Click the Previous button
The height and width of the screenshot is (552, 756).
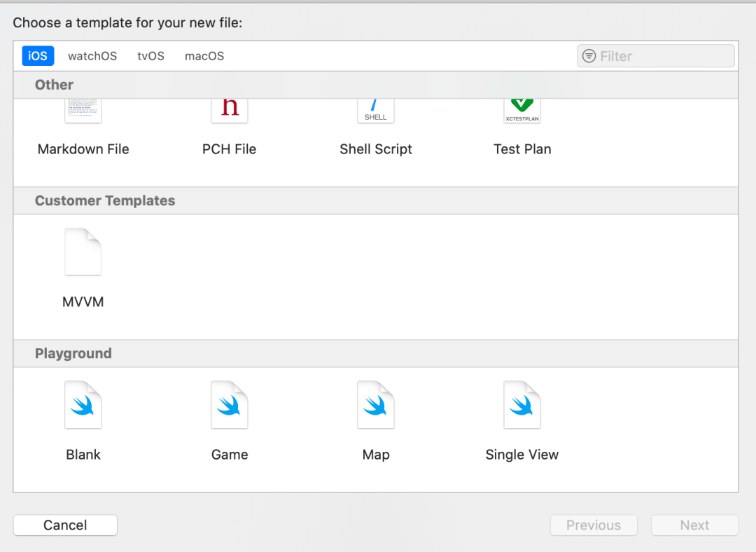click(x=594, y=525)
